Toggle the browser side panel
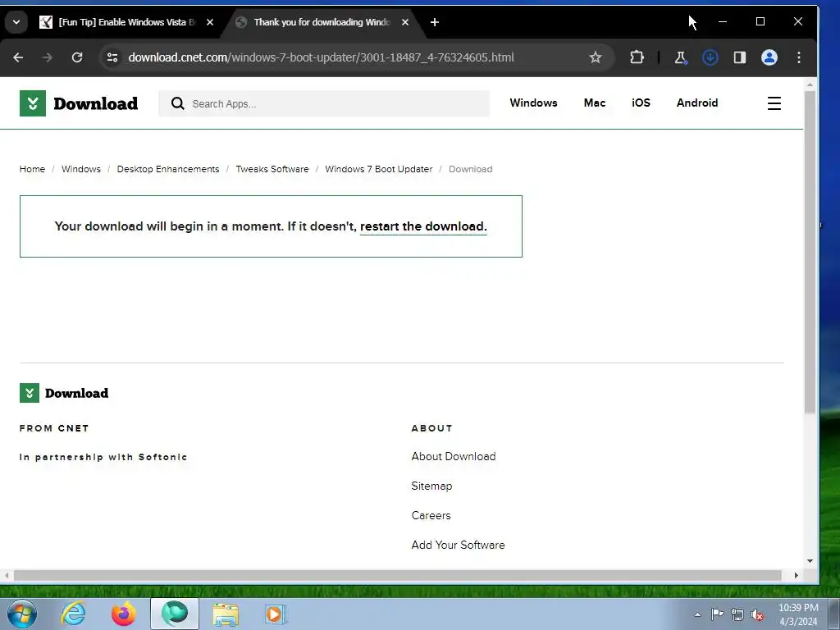The width and height of the screenshot is (840, 630). coord(740,57)
